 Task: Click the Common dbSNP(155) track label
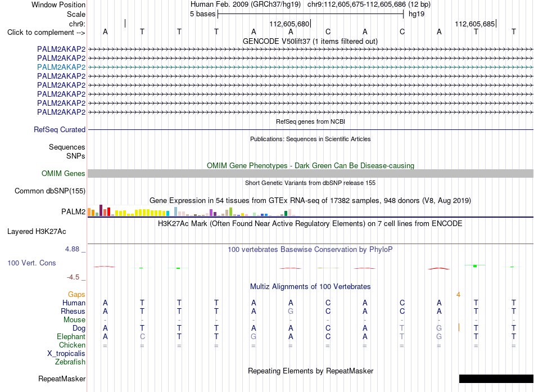[50, 191]
